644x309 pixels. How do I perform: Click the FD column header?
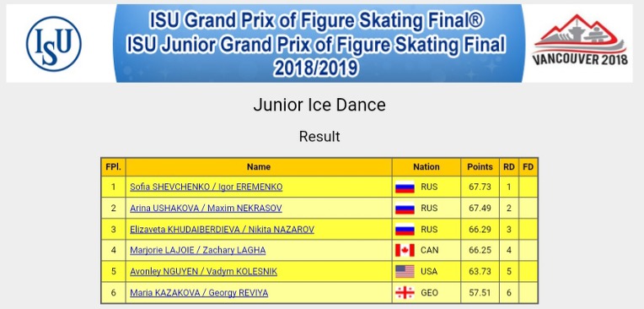tap(528, 167)
